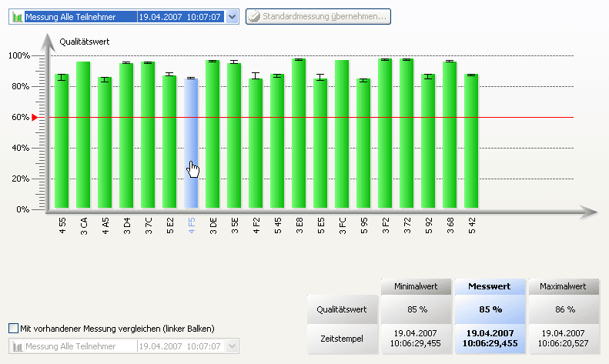Select the 'Messwert' column header
The height and width of the screenshot is (364, 609).
(x=490, y=286)
